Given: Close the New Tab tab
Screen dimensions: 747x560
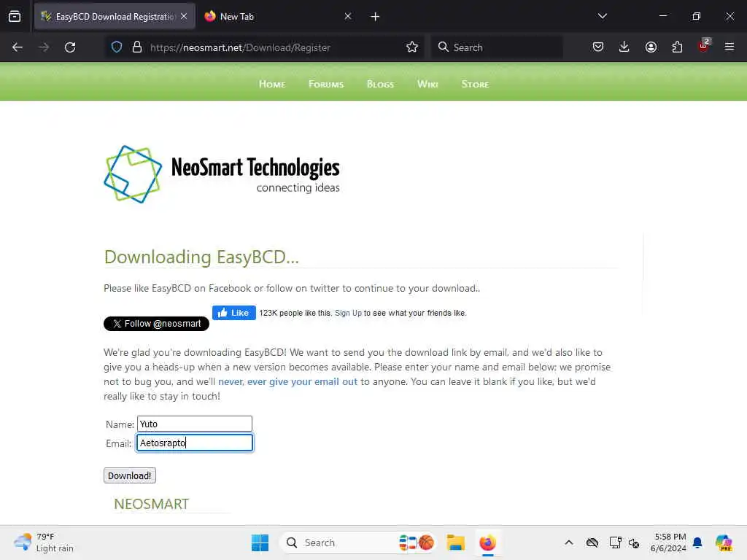Looking at the screenshot, I should [348, 16].
